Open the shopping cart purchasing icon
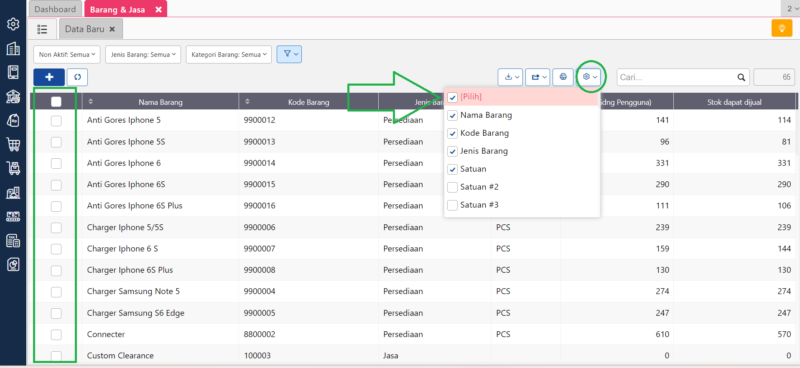 pos(13,144)
